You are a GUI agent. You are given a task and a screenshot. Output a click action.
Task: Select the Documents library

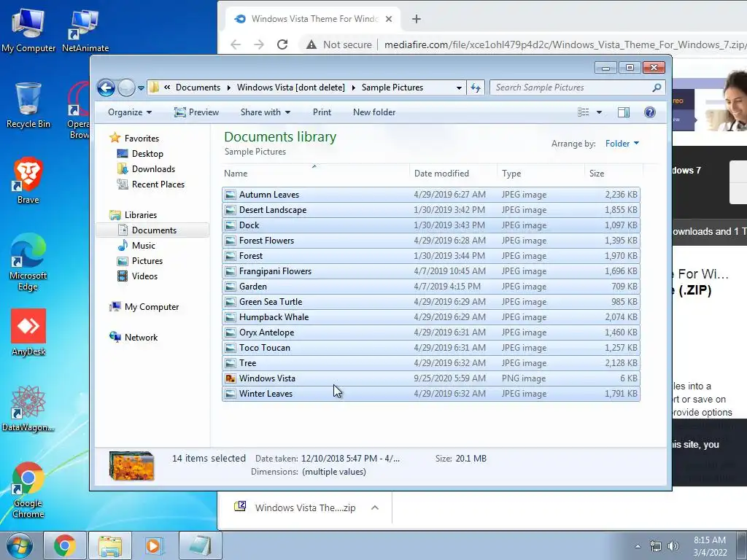(x=152, y=230)
